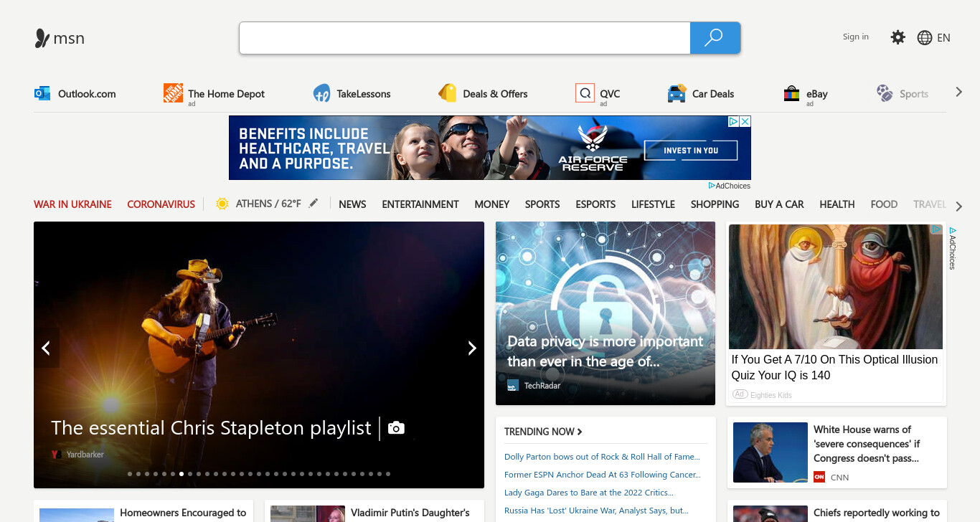The image size is (980, 522).
Task: Click the sun weather icon
Action: 222,204
